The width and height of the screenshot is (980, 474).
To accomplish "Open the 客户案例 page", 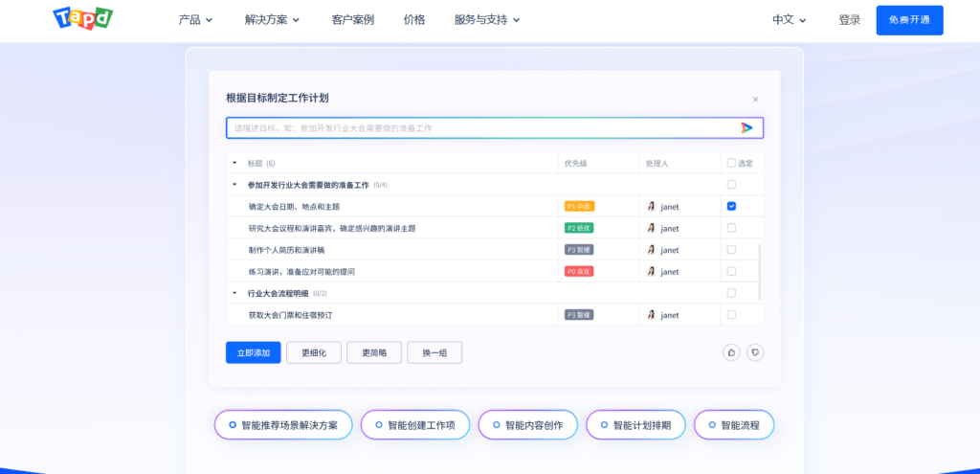I will [x=352, y=19].
